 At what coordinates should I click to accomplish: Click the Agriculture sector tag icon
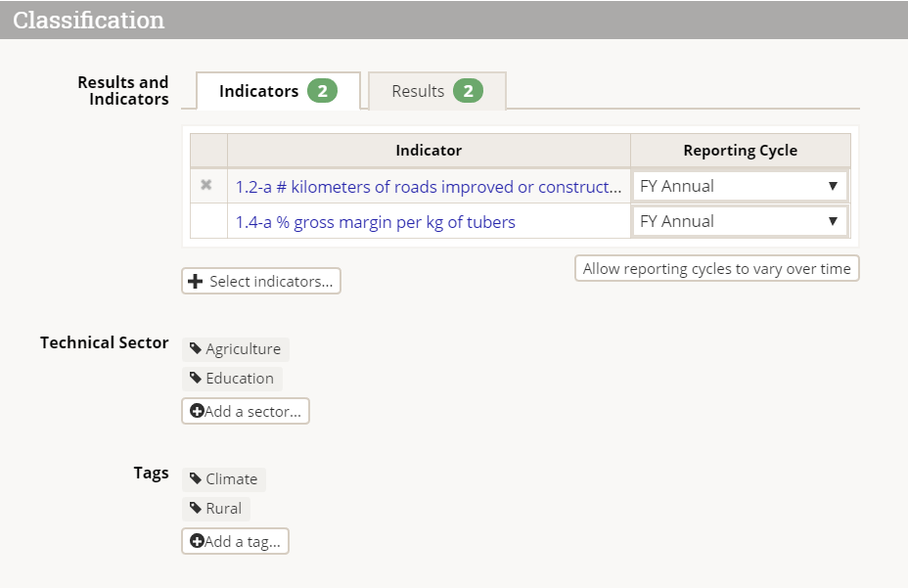coord(196,349)
